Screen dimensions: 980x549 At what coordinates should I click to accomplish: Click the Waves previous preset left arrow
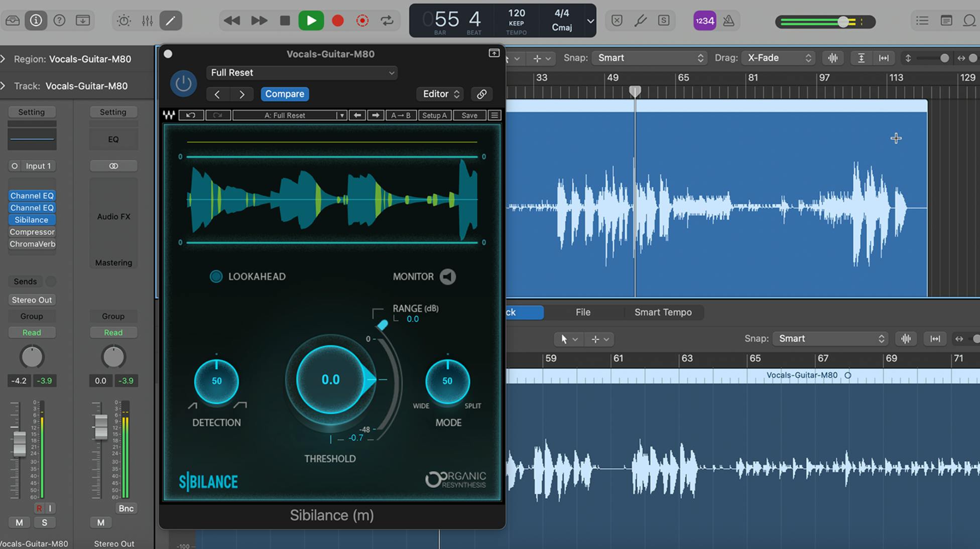pos(357,115)
